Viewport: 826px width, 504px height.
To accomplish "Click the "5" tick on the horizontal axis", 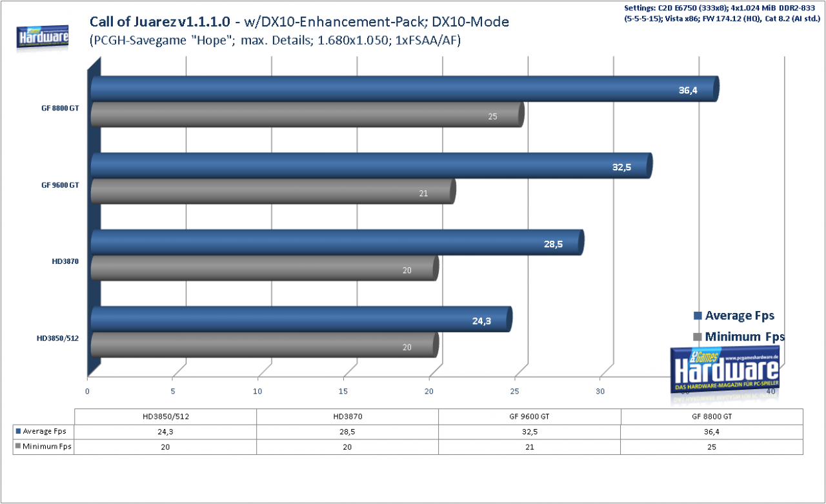I will click(173, 391).
